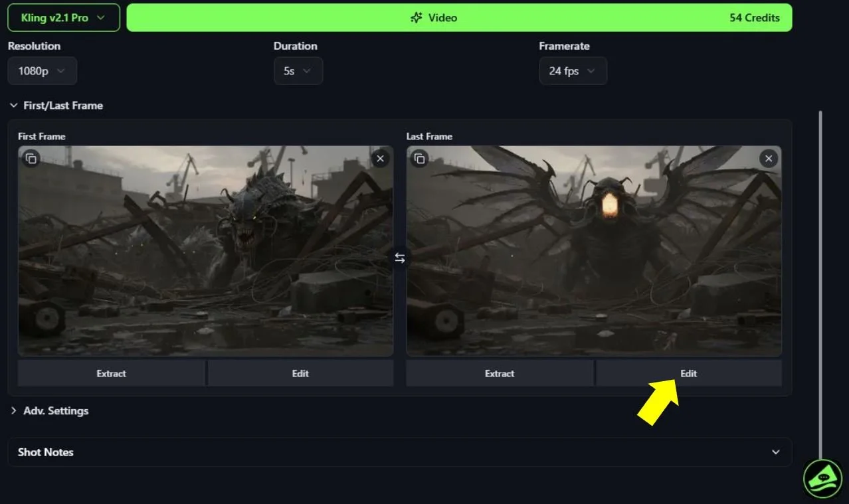
Task: Swap first and last frames icon
Action: (400, 258)
